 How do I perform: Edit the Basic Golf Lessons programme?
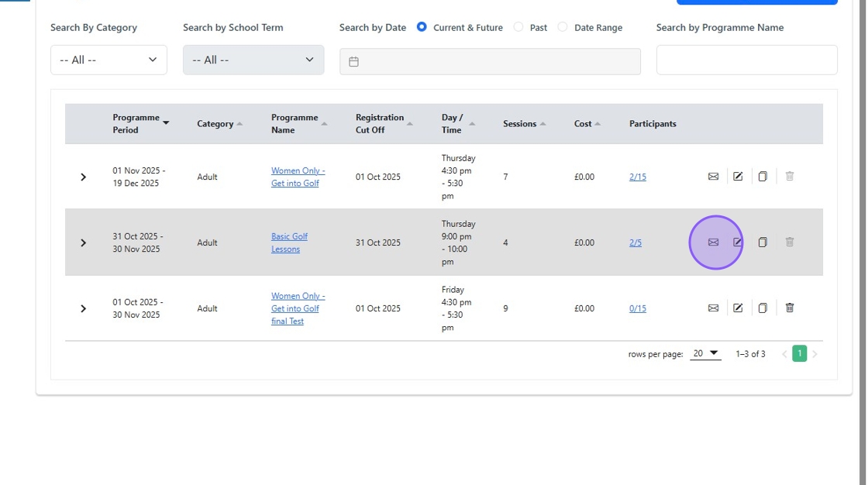click(x=738, y=242)
